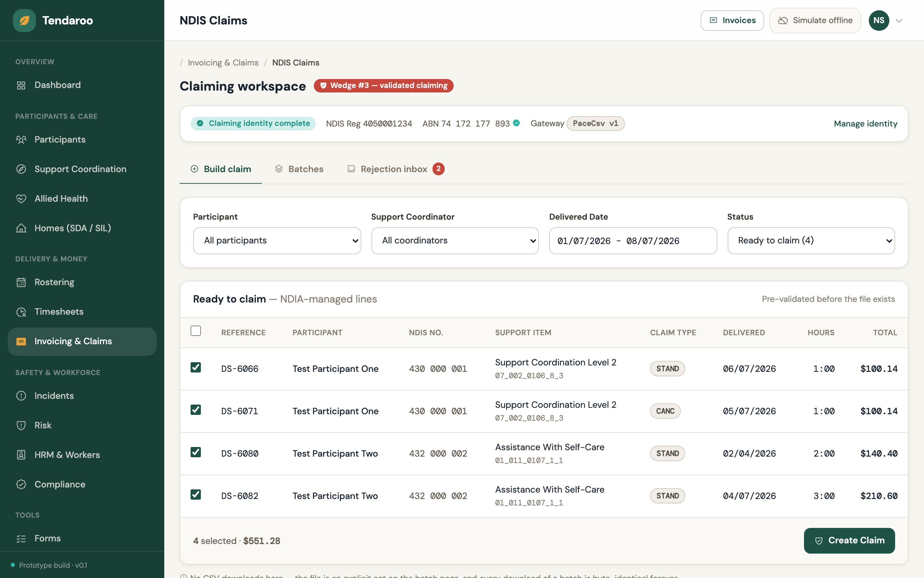Uncheck the DS-6071 row checkbox
This screenshot has width=924, height=578.
[195, 410]
